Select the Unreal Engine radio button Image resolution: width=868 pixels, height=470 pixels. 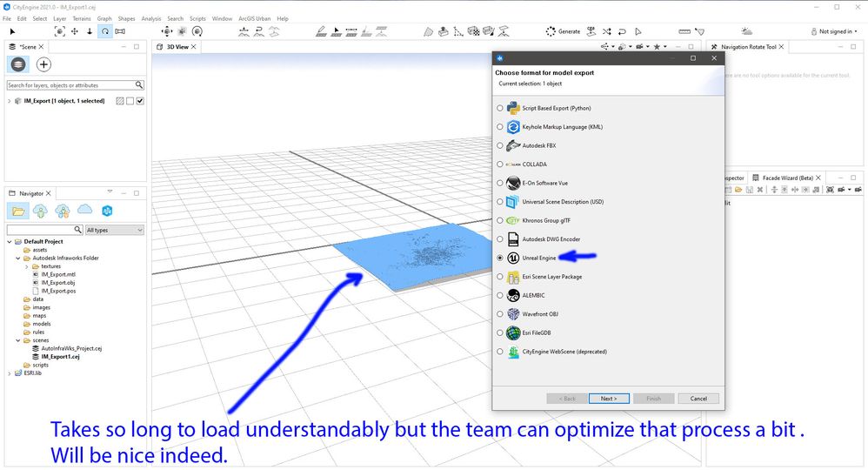click(500, 258)
